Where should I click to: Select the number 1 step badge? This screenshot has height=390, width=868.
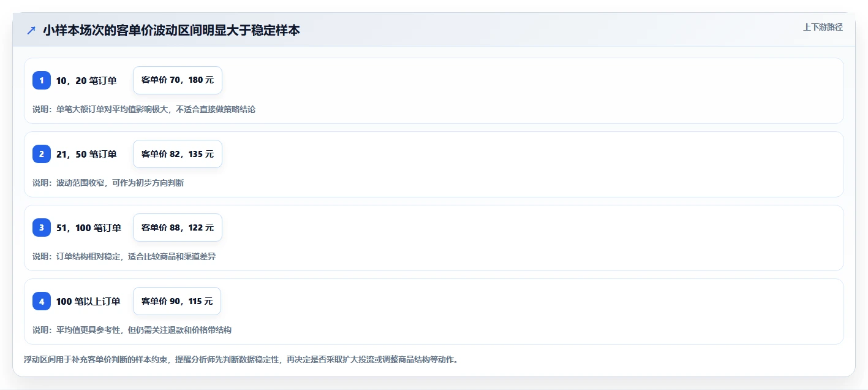click(x=42, y=80)
